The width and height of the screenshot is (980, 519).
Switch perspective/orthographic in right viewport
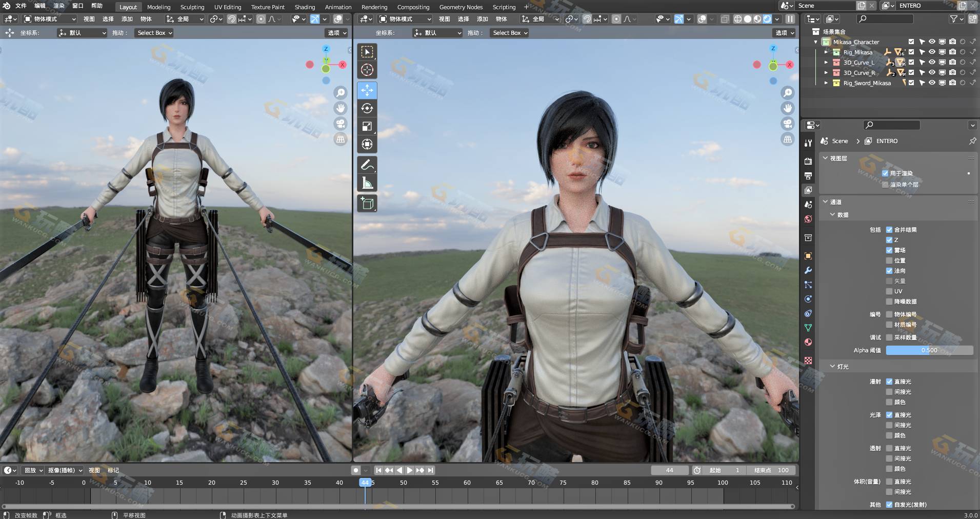(x=788, y=139)
